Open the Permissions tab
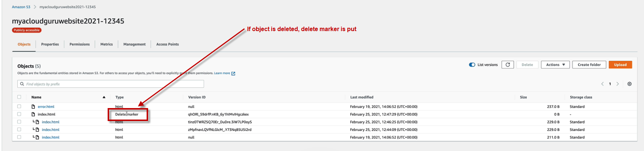The height and width of the screenshot is (151, 644). tap(79, 44)
